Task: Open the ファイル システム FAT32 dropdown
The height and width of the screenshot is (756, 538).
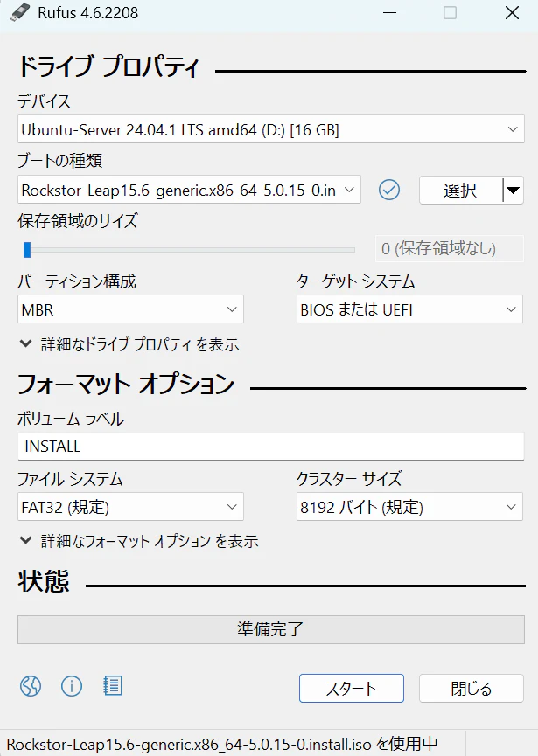Action: 130,507
